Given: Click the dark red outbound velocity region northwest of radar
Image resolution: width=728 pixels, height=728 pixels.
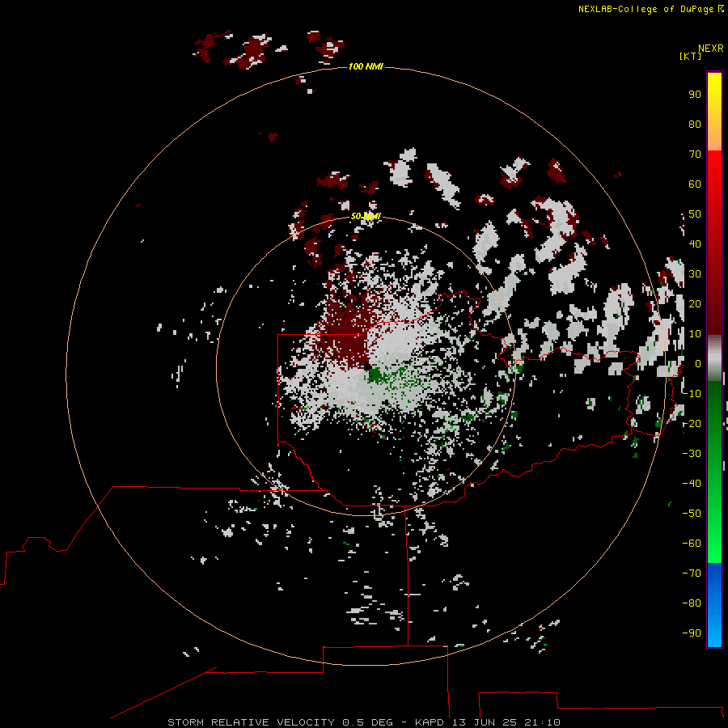Looking at the screenshot, I should [x=346, y=336].
